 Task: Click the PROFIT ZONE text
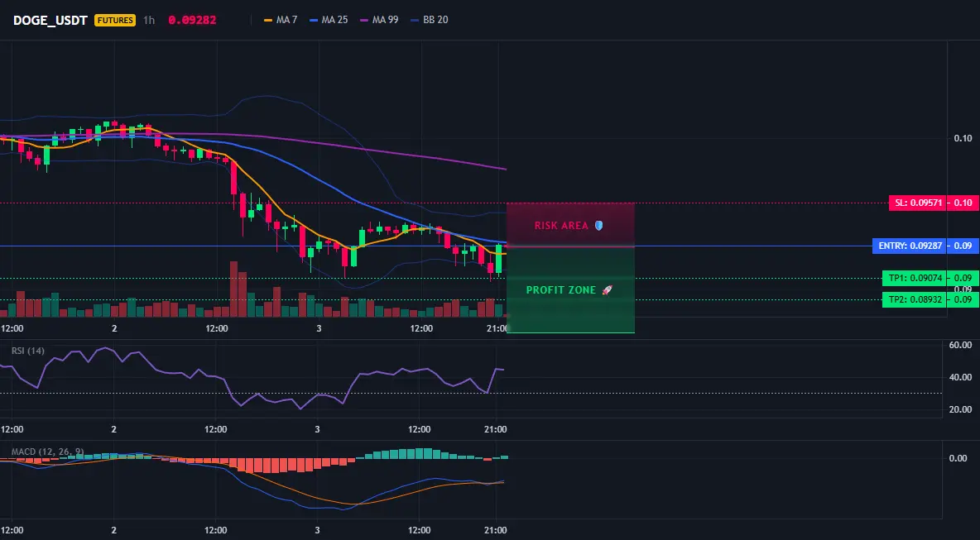(x=561, y=290)
